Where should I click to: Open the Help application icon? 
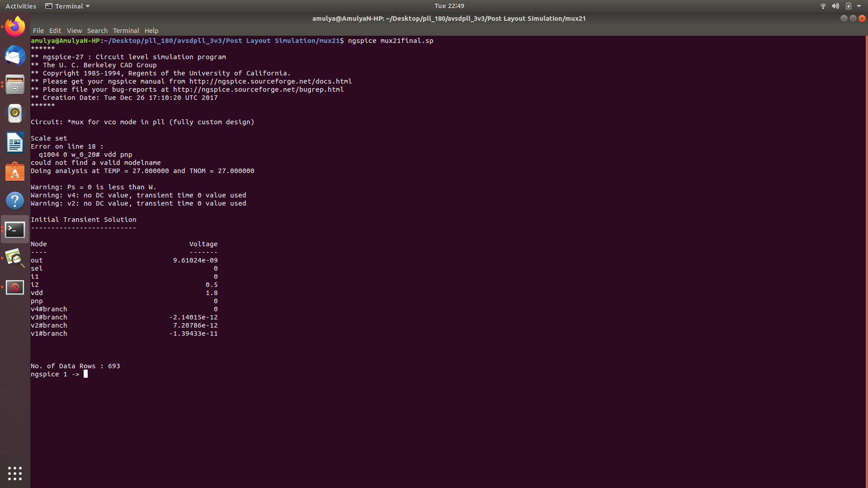coord(15,201)
